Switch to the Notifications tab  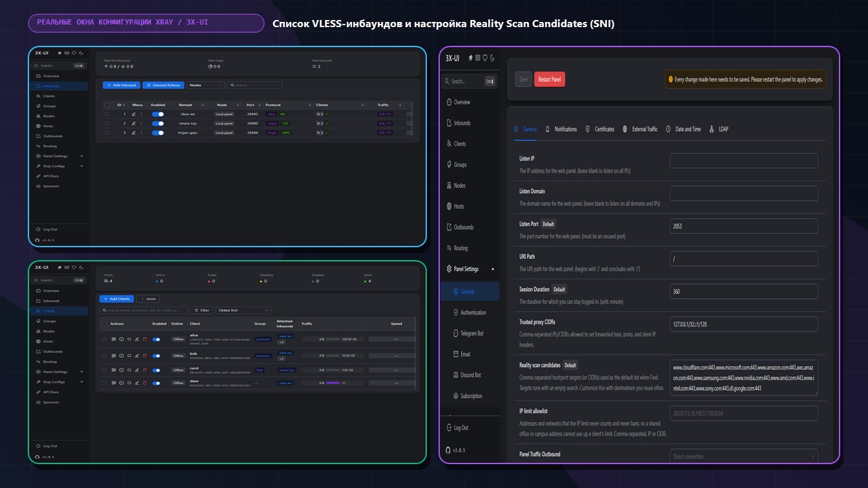click(561, 129)
